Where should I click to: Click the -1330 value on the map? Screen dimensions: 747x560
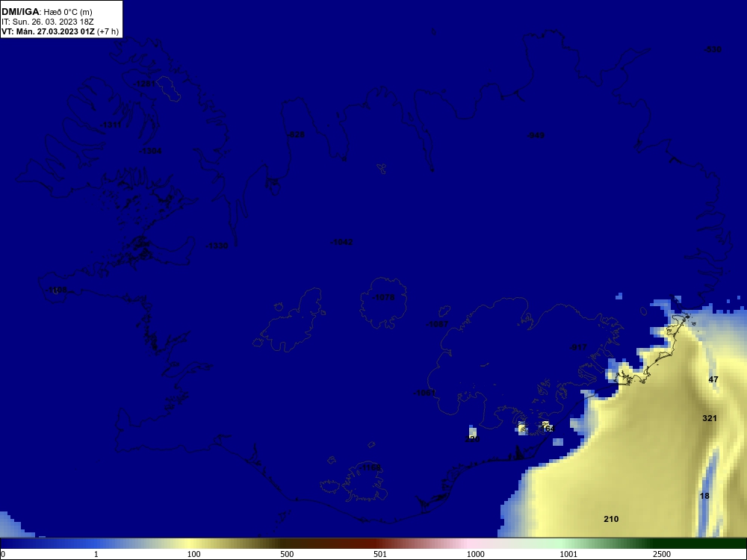point(217,246)
